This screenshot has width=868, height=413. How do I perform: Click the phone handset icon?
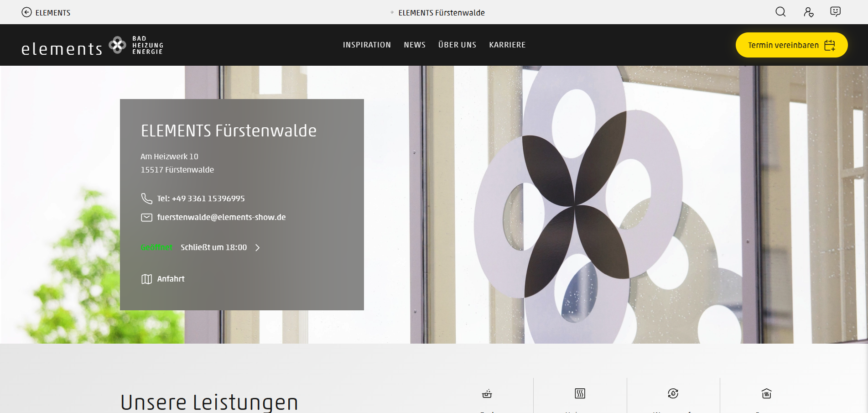pos(146,199)
